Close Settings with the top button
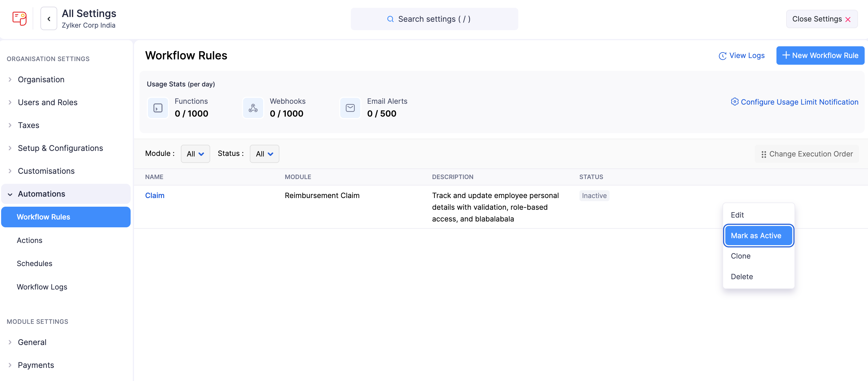 pyautogui.click(x=821, y=19)
